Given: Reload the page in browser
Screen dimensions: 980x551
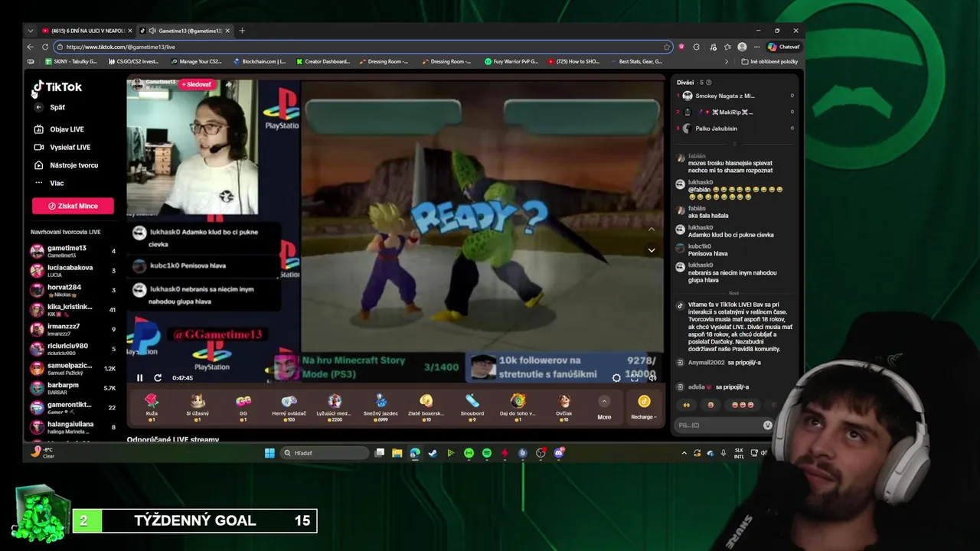Looking at the screenshot, I should point(46,47).
